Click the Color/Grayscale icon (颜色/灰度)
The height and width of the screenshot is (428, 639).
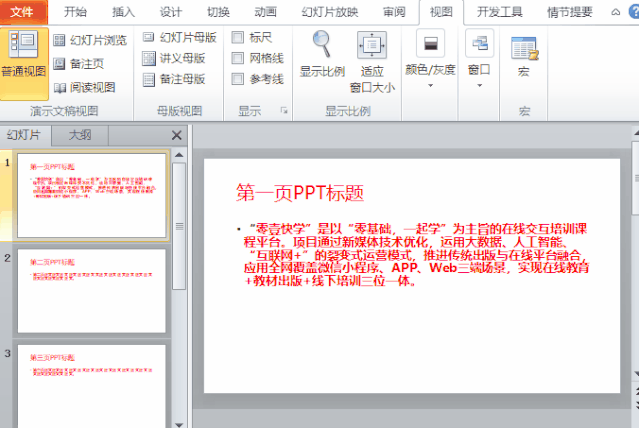click(x=430, y=44)
